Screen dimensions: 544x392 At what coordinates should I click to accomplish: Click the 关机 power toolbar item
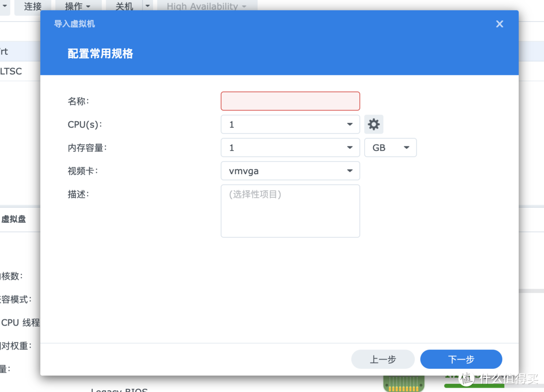pos(125,7)
